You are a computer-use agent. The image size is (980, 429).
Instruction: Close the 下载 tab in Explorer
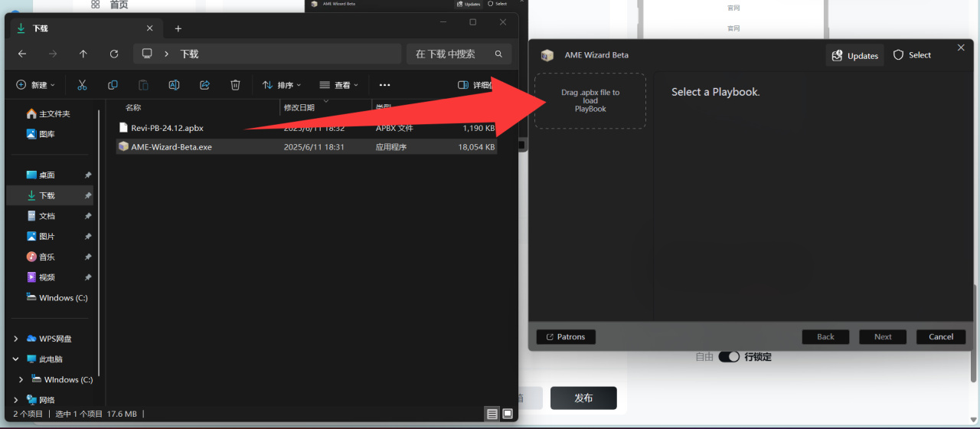[149, 28]
